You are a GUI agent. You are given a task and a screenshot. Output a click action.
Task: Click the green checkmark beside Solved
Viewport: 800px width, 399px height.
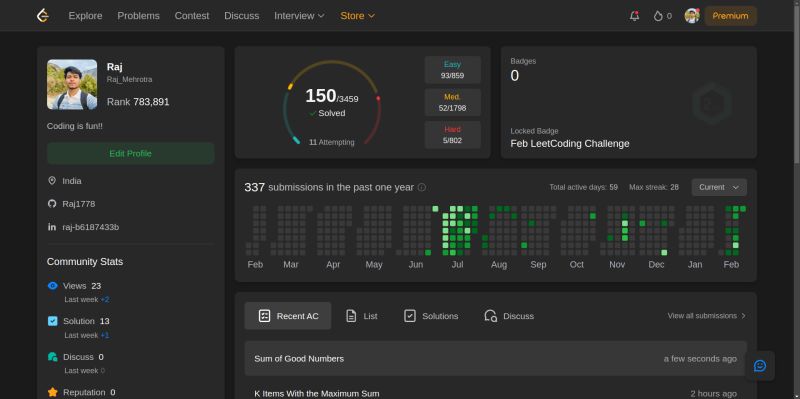[x=313, y=113]
